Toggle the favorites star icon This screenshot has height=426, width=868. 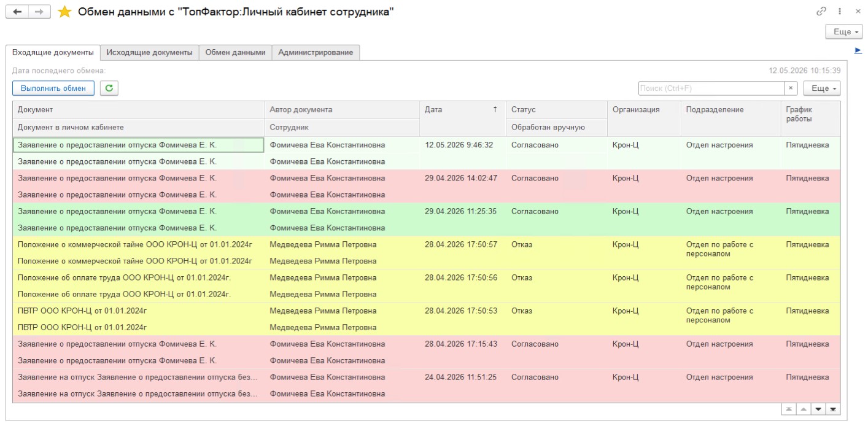coord(64,12)
